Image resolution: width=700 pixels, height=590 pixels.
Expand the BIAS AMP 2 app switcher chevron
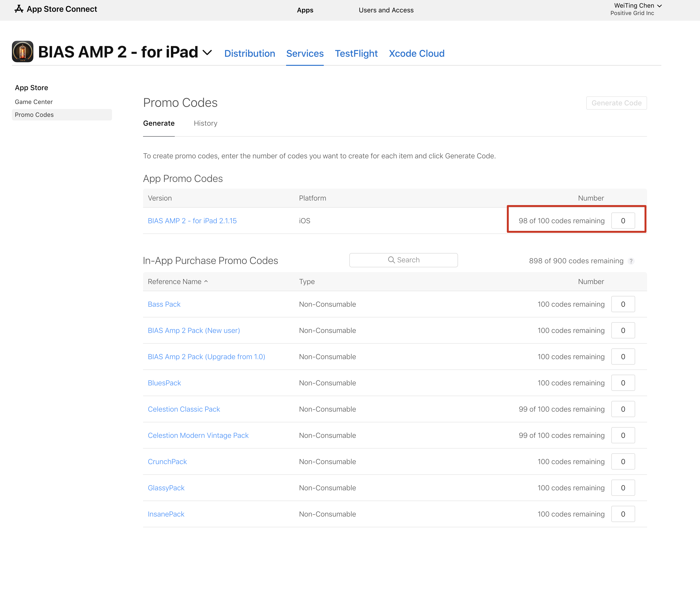click(207, 52)
